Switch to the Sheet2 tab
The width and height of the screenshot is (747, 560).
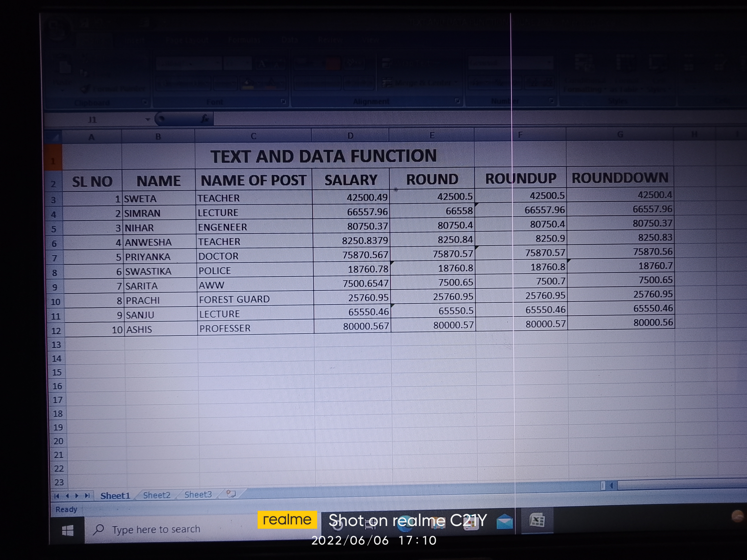[x=157, y=495]
